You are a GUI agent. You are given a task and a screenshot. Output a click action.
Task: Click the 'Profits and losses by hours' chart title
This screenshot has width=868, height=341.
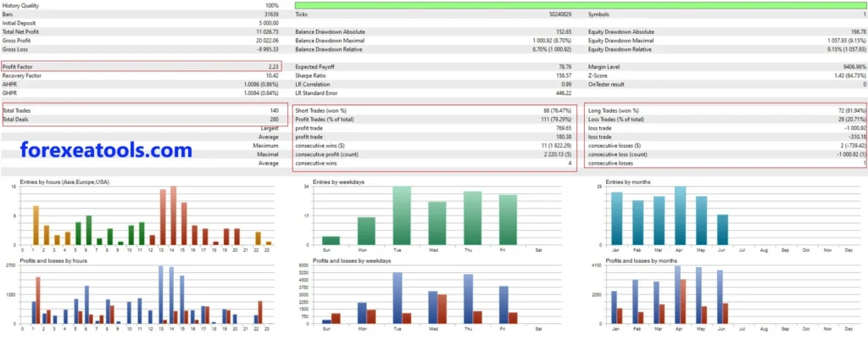(53, 260)
